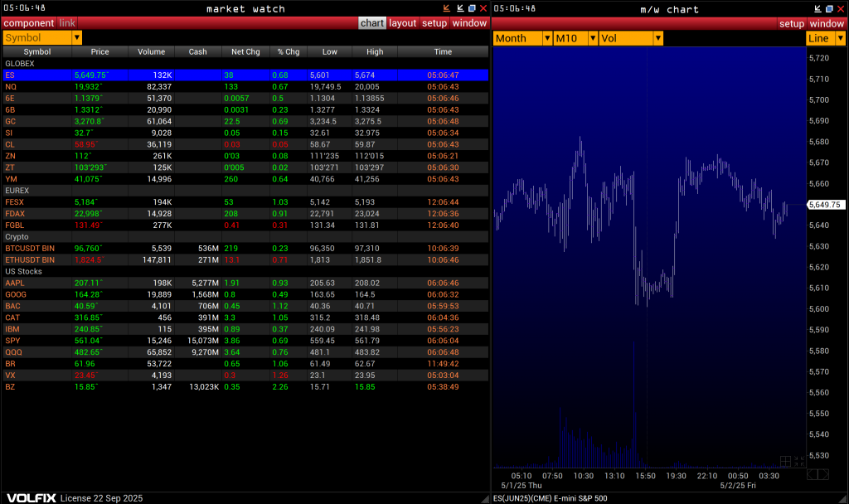Open the Month period dropdown

547,38
